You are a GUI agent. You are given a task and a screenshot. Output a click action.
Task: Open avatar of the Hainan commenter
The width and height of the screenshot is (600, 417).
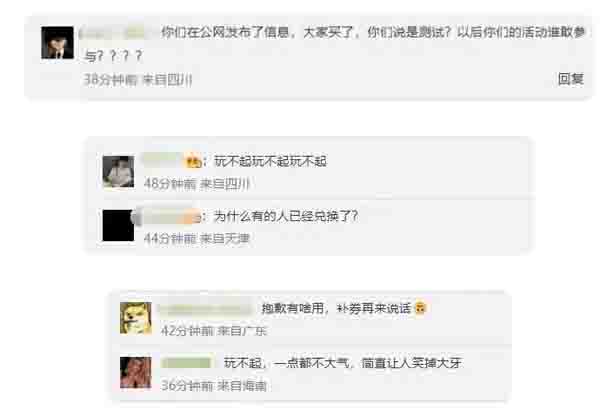[136, 373]
